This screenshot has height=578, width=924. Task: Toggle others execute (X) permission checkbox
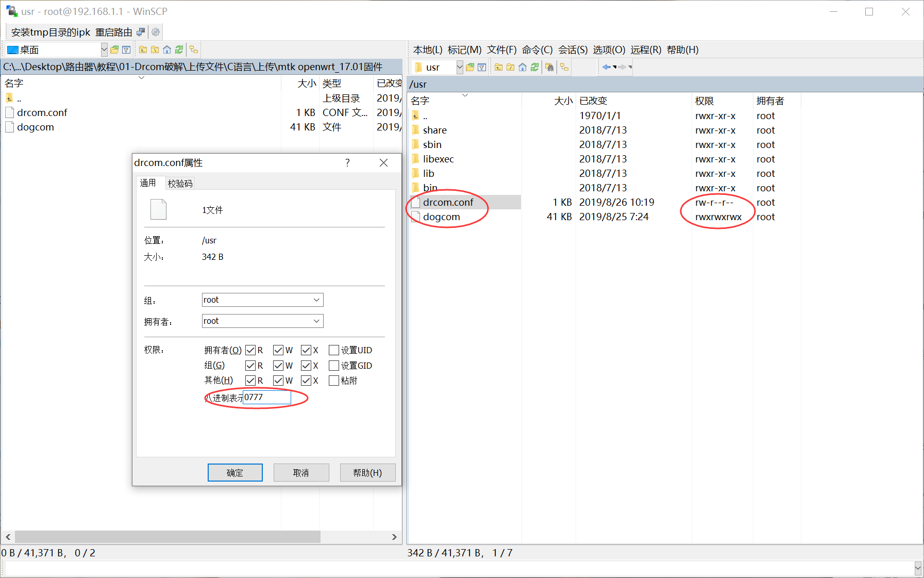point(306,381)
